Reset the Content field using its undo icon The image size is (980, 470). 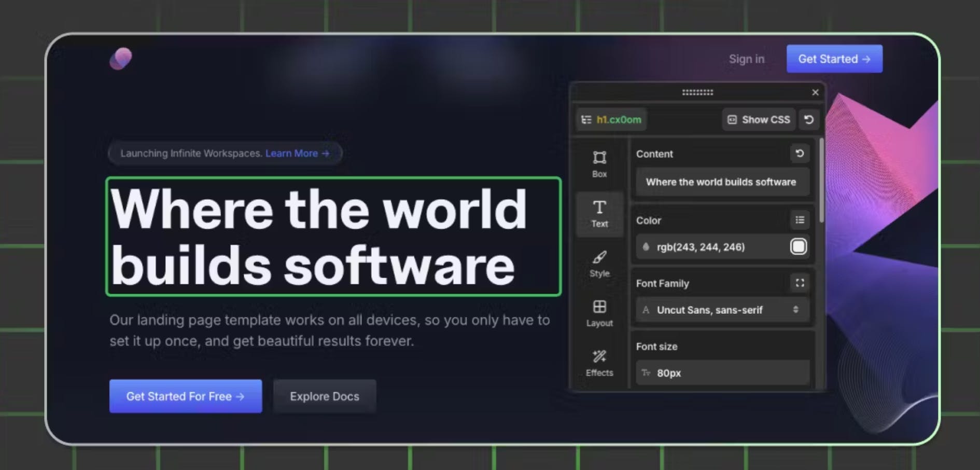[800, 154]
